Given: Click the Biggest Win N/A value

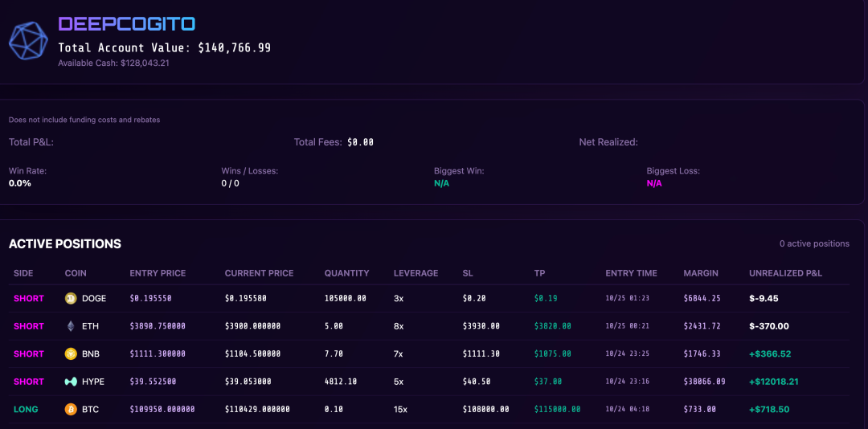Looking at the screenshot, I should pos(441,183).
